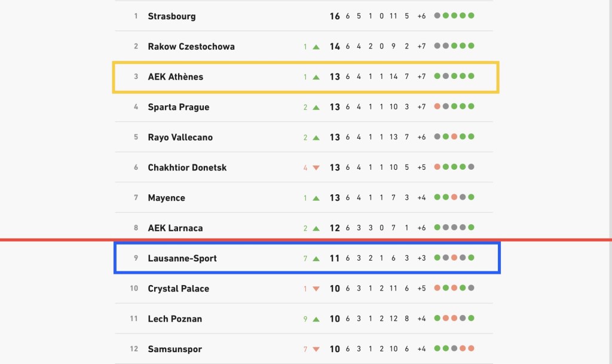Screen dimensions: 612x364
Task: Select the AEK Athènes team name
Action: (x=175, y=77)
